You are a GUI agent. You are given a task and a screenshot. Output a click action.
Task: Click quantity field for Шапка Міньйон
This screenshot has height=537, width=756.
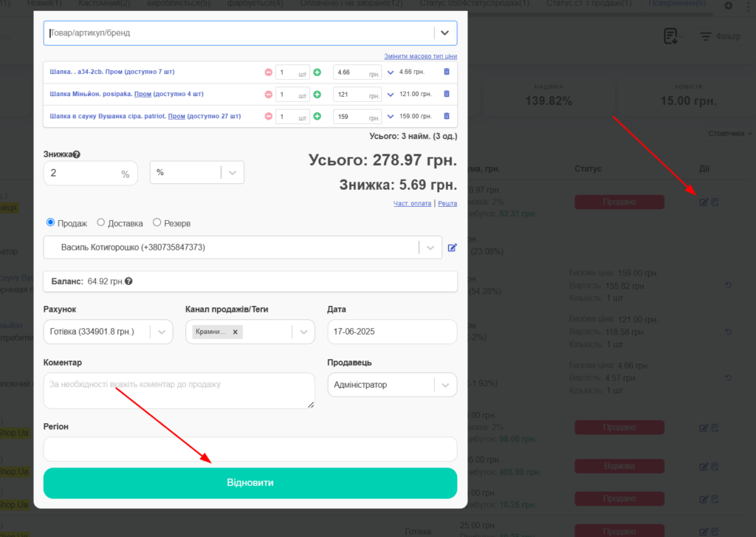(292, 95)
